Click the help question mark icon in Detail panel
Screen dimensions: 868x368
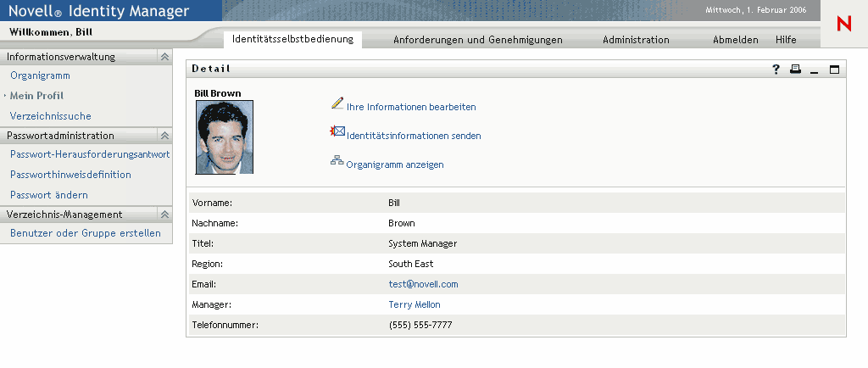point(776,70)
